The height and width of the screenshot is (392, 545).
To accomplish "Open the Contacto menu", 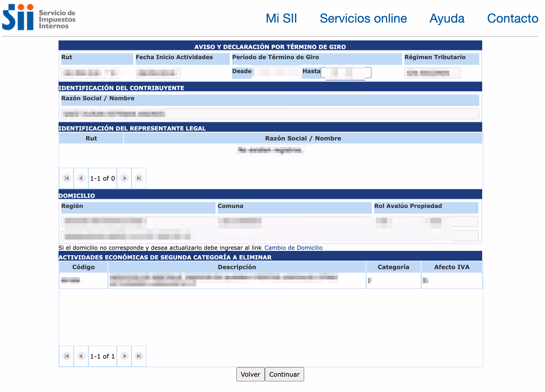I will coord(512,19).
